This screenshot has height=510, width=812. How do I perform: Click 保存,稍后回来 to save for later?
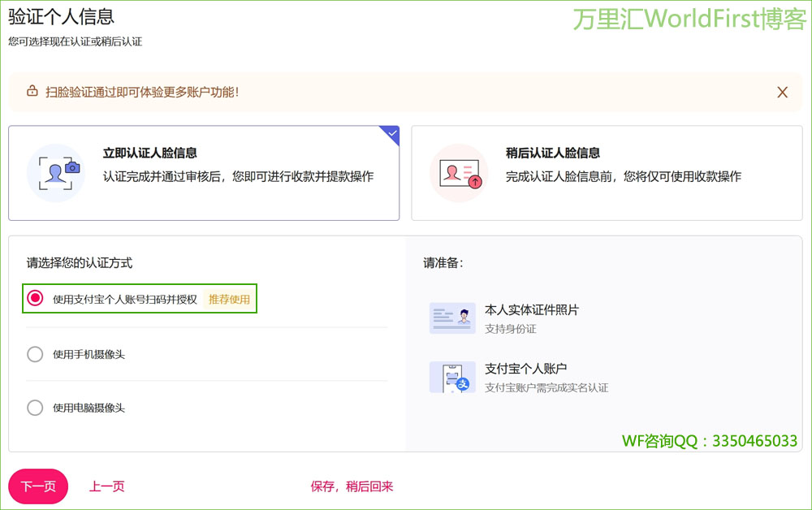tap(352, 486)
